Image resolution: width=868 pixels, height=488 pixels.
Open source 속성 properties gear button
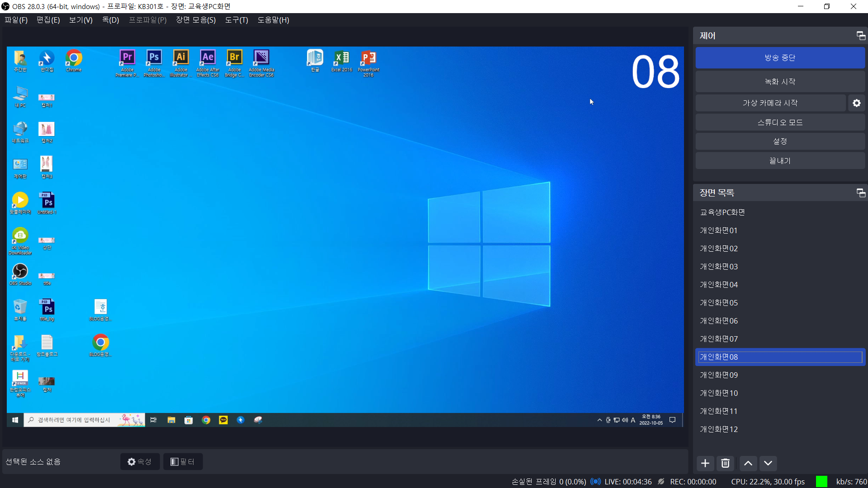click(x=140, y=461)
